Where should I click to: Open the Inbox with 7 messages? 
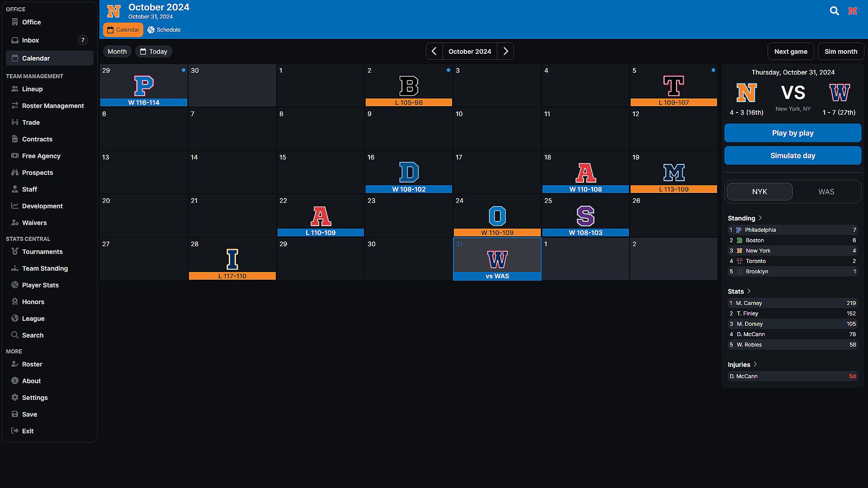(x=31, y=40)
